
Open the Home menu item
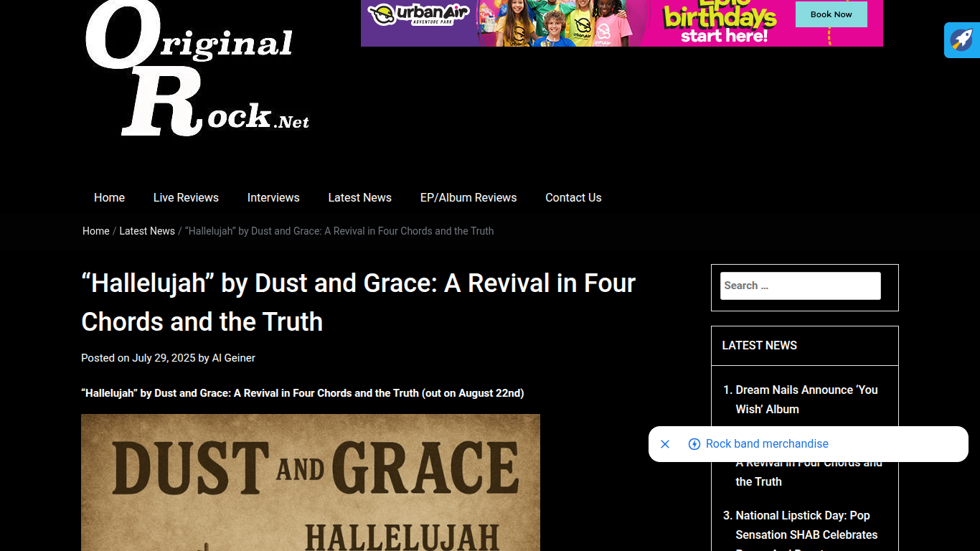tap(109, 197)
